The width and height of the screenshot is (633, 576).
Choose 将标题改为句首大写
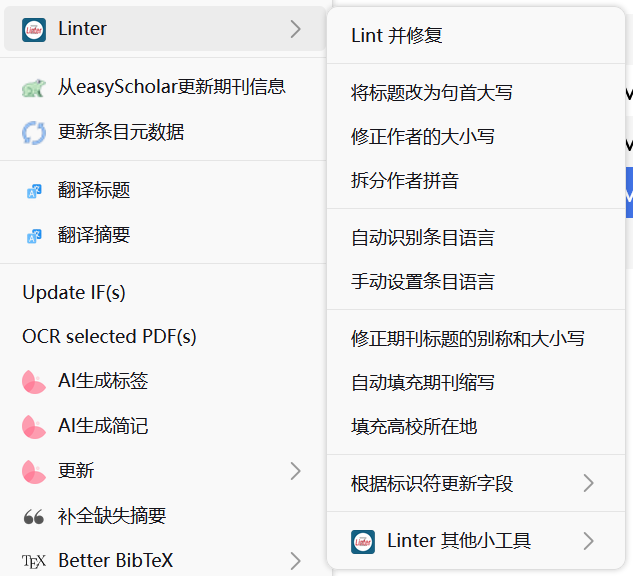coord(432,93)
